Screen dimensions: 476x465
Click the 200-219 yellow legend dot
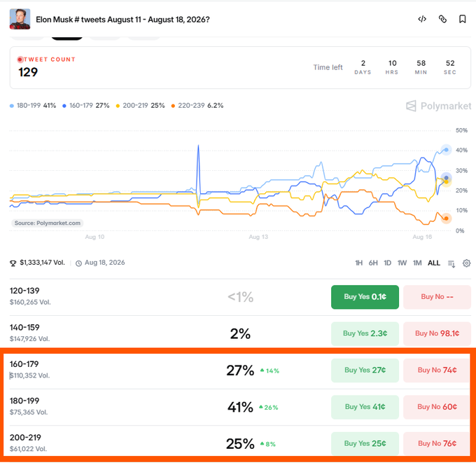[x=118, y=106]
